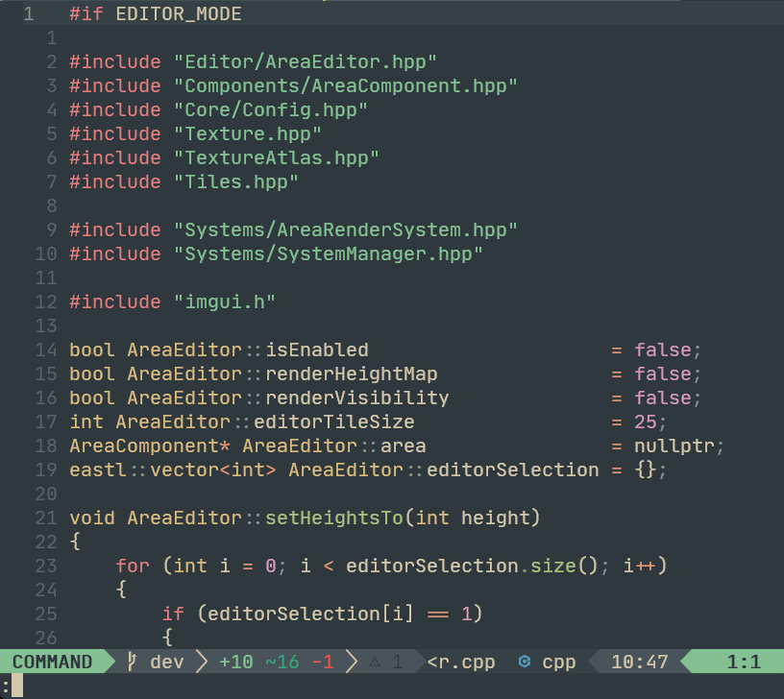
Task: Click the int height parameter
Action: pyautogui.click(x=472, y=518)
